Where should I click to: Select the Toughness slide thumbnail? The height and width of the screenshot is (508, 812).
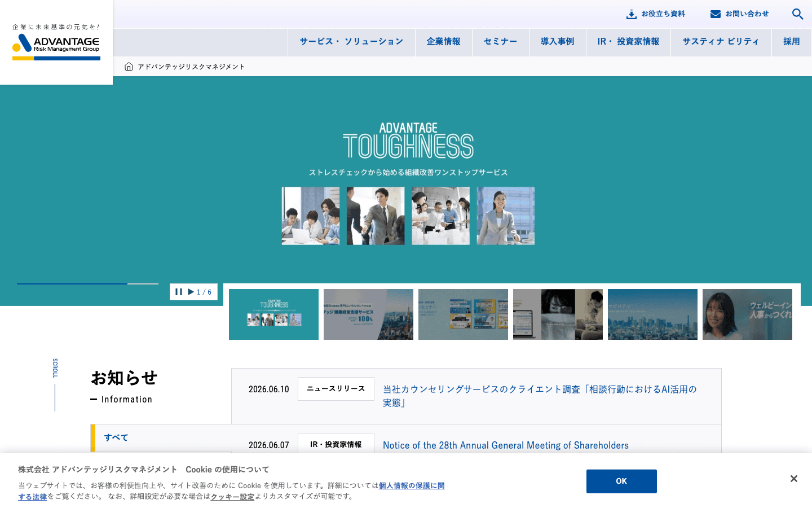[273, 314]
